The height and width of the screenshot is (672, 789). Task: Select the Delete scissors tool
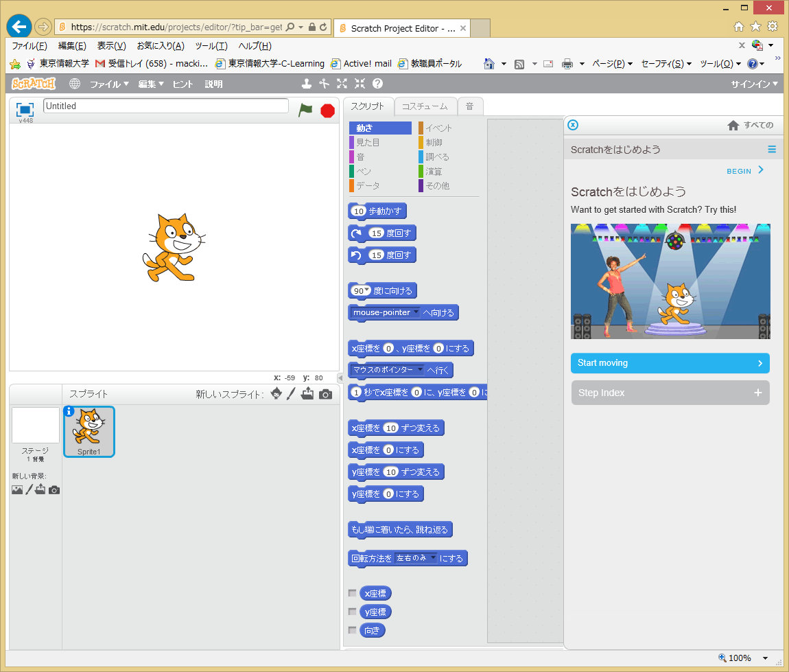pyautogui.click(x=324, y=84)
